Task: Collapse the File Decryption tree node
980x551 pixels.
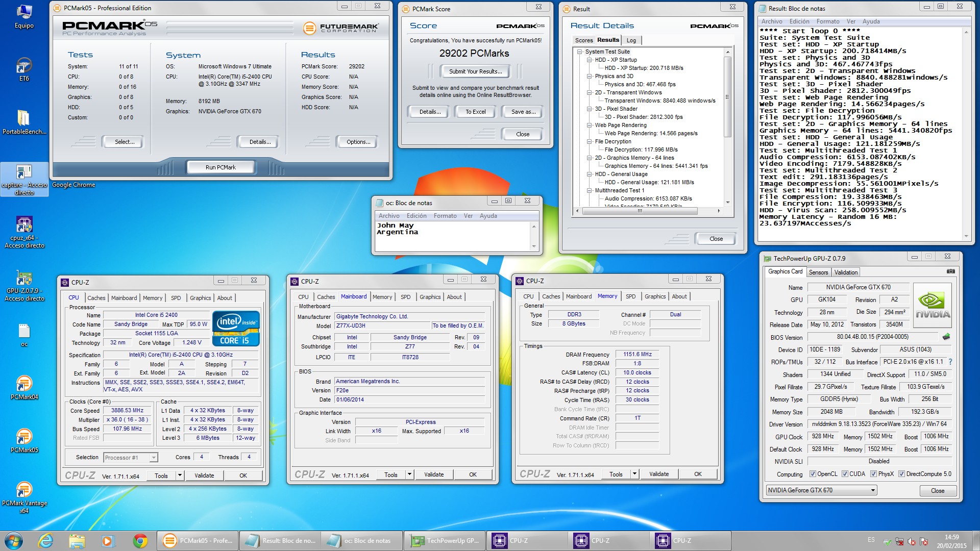Action: [590, 141]
